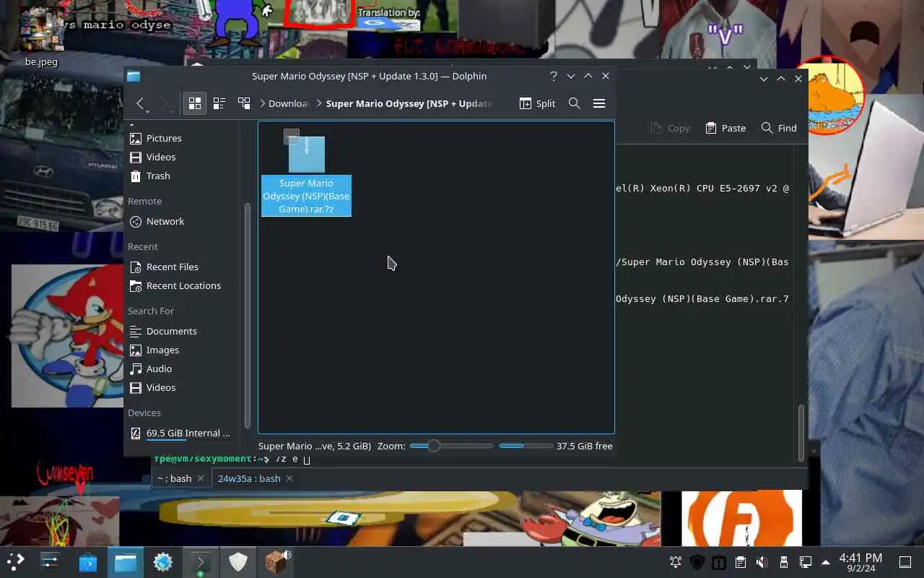Open blue gear app in taskbar
Image resolution: width=924 pixels, height=578 pixels.
[x=163, y=561]
